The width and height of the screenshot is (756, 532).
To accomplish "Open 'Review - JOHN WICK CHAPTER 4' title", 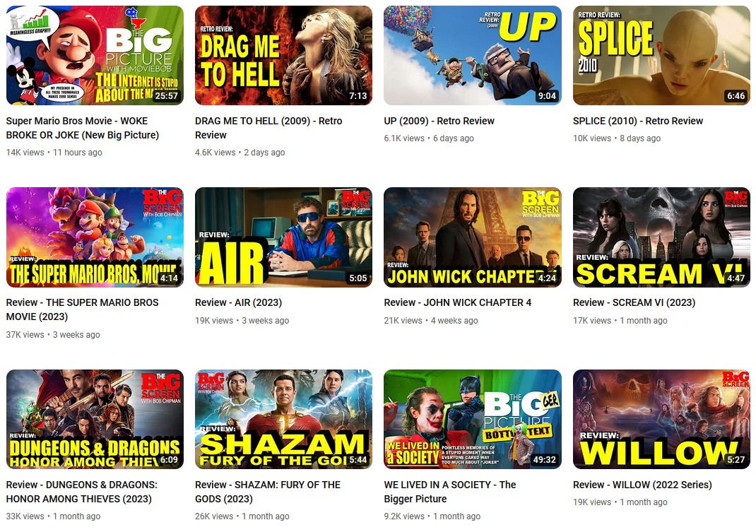I will pos(457,302).
